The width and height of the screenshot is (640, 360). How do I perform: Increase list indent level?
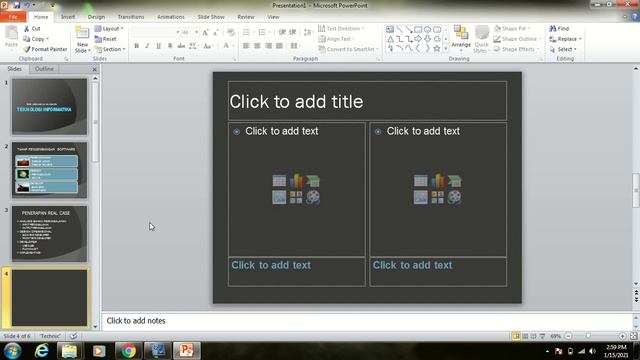tap(293, 32)
